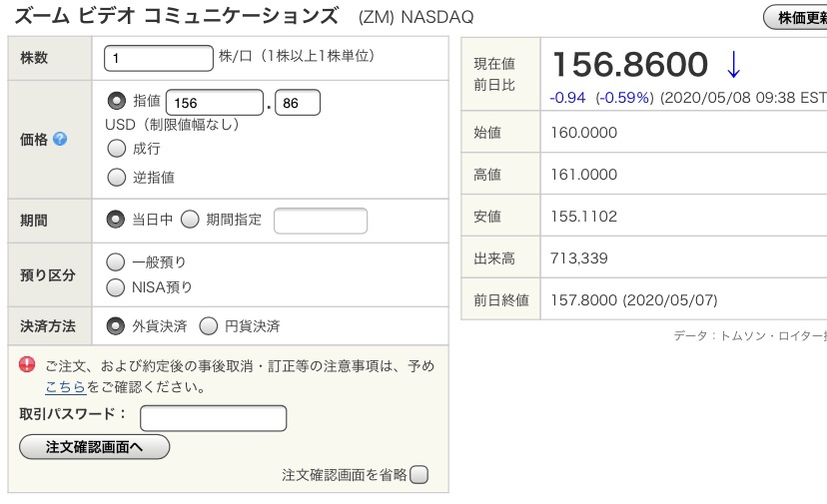Open the こちら notes link

click(65, 387)
